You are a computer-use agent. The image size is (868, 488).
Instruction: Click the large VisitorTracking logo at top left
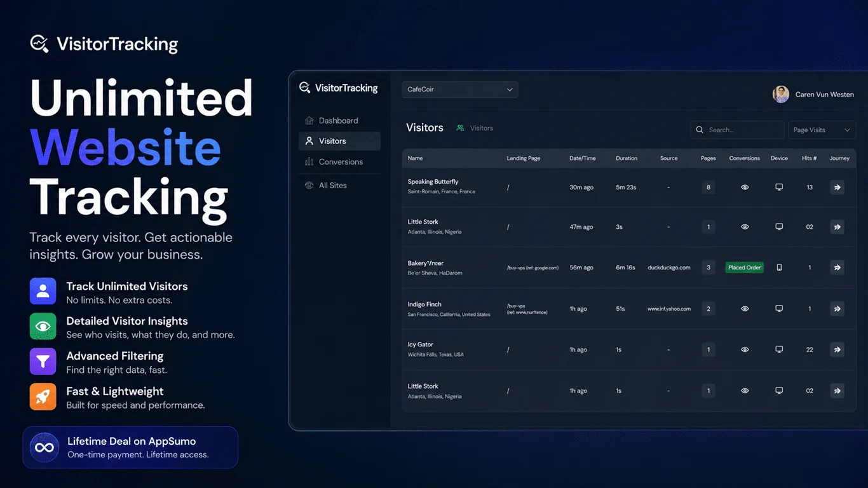(104, 44)
